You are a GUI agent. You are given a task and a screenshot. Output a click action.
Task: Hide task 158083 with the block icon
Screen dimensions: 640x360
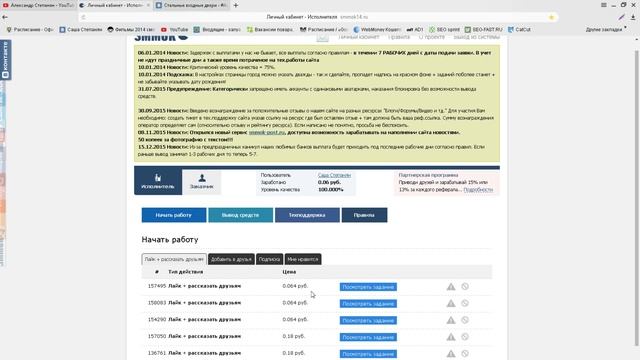465,303
